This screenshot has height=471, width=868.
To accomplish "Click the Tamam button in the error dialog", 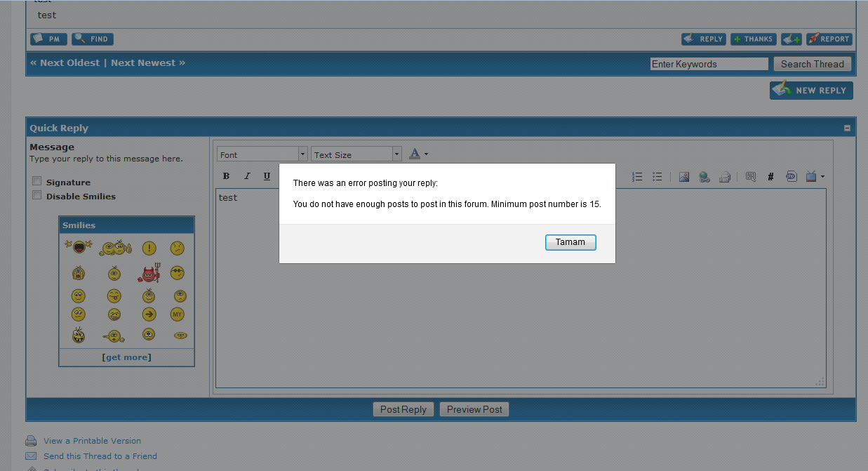I will click(x=570, y=242).
